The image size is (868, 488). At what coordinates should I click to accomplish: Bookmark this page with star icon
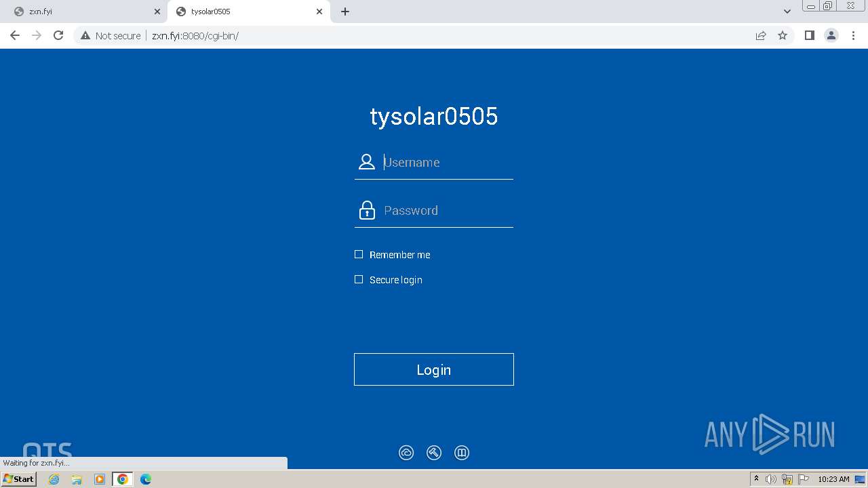pos(783,36)
